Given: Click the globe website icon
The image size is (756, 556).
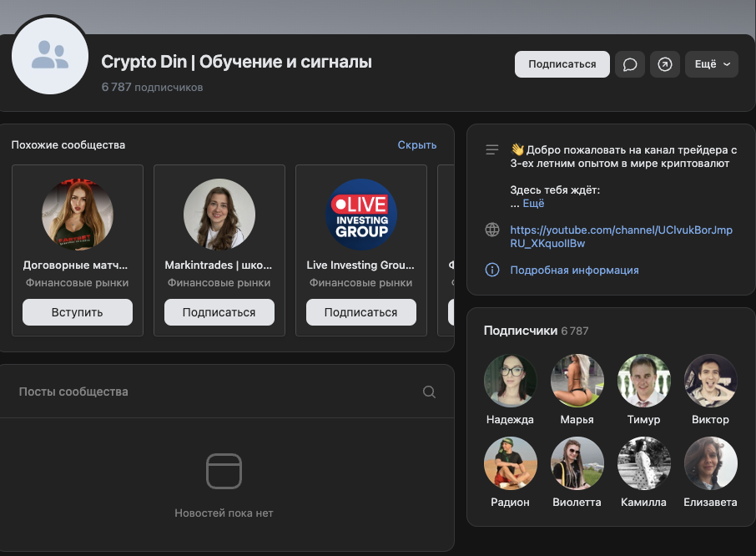Looking at the screenshot, I should (491, 230).
